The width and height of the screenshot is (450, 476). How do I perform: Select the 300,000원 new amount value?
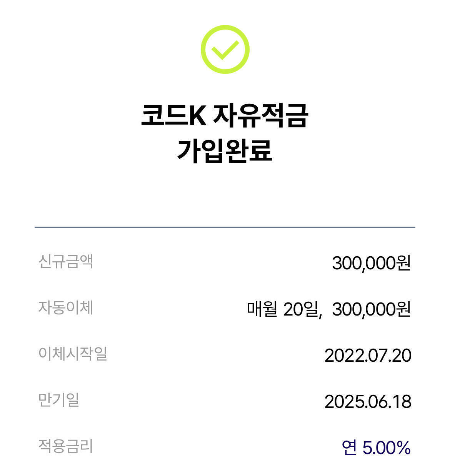(x=371, y=263)
